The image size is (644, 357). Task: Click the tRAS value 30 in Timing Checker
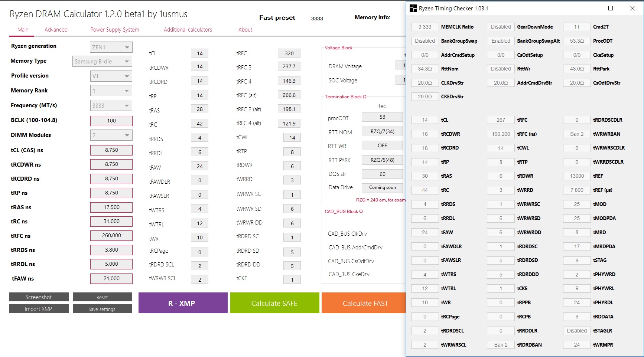(425, 176)
